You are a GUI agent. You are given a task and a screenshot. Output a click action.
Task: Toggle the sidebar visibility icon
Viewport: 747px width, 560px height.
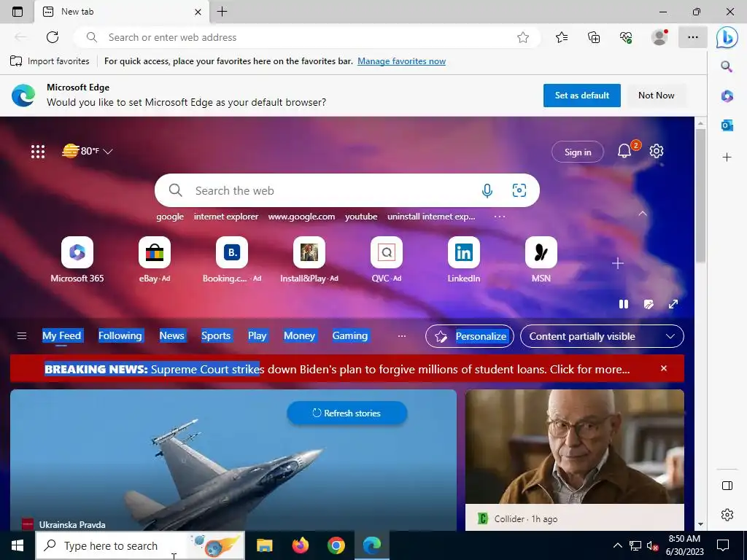pyautogui.click(x=727, y=486)
